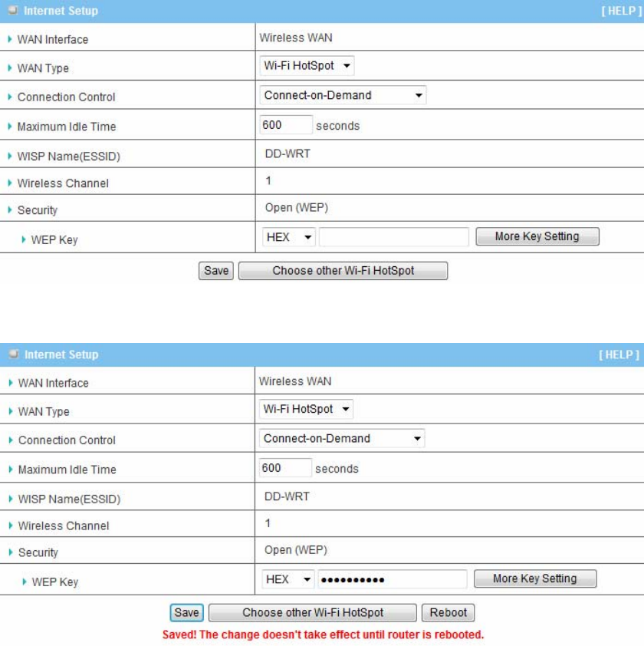The image size is (644, 646).
Task: Focus the Maximum Idle Time field in bottom panel
Action: [x=285, y=468]
